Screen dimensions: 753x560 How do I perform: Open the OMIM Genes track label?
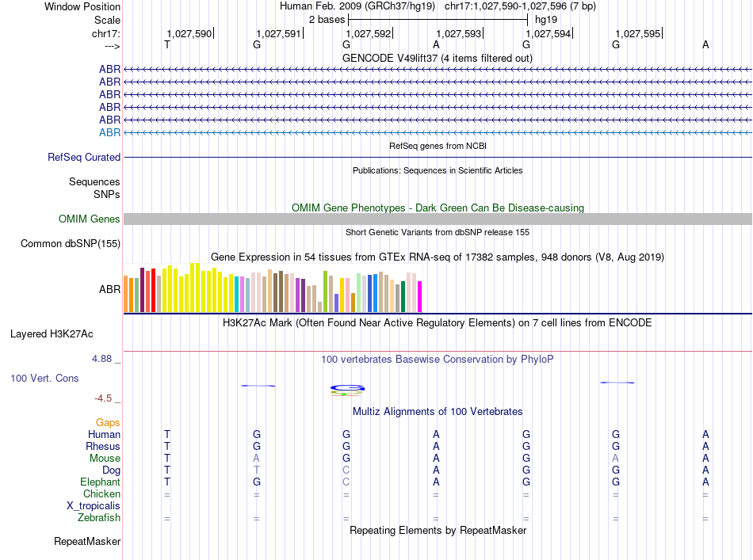point(89,219)
